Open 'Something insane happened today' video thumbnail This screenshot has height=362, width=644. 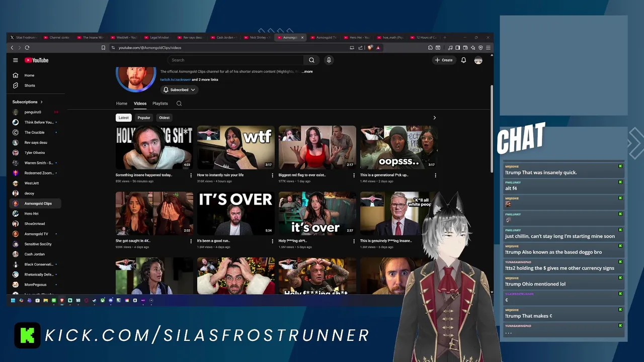pyautogui.click(x=154, y=147)
